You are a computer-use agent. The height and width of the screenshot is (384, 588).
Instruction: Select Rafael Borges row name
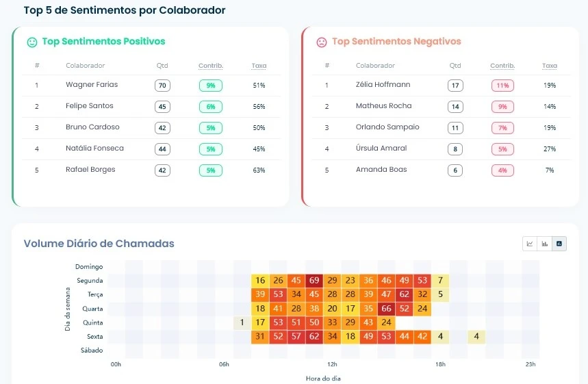tap(90, 170)
